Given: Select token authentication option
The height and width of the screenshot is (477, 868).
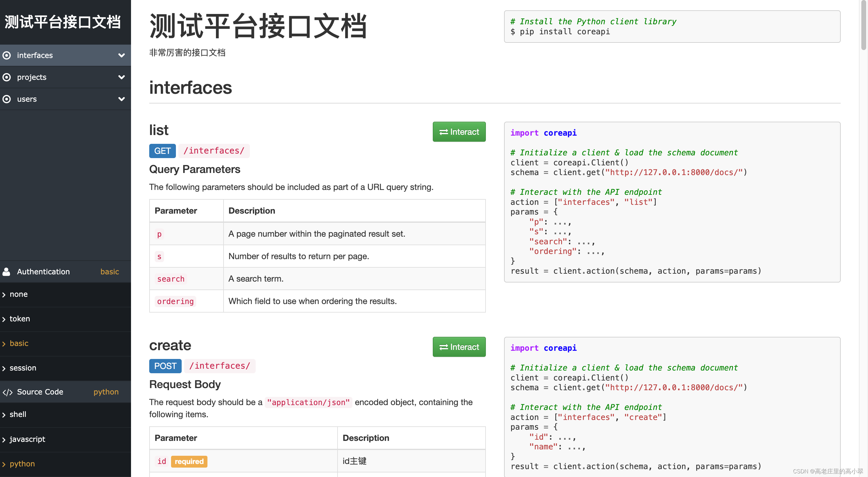Looking at the screenshot, I should [x=20, y=319].
